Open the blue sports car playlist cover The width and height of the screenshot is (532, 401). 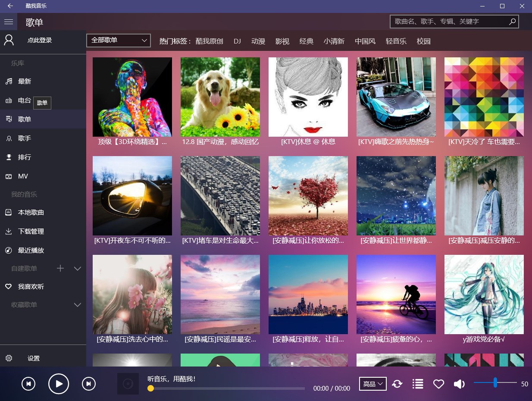(396, 97)
